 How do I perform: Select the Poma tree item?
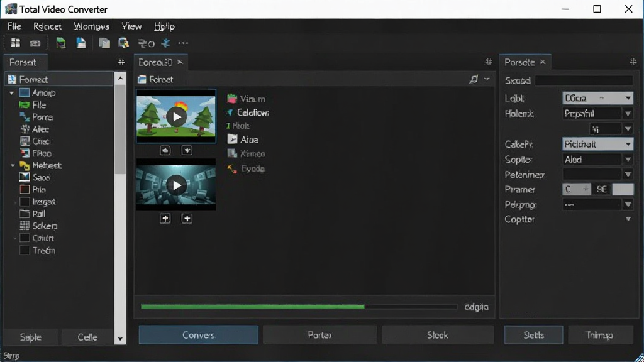[x=36, y=117]
